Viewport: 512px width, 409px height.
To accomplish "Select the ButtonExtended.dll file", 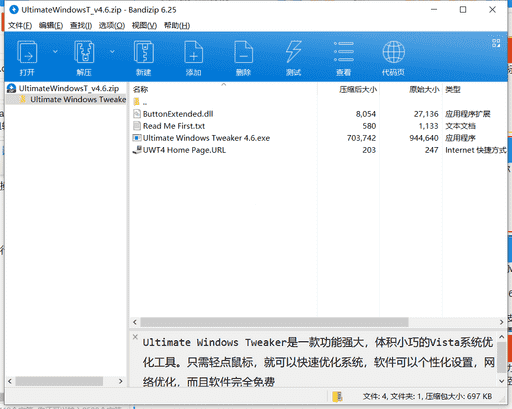I will tap(178, 114).
